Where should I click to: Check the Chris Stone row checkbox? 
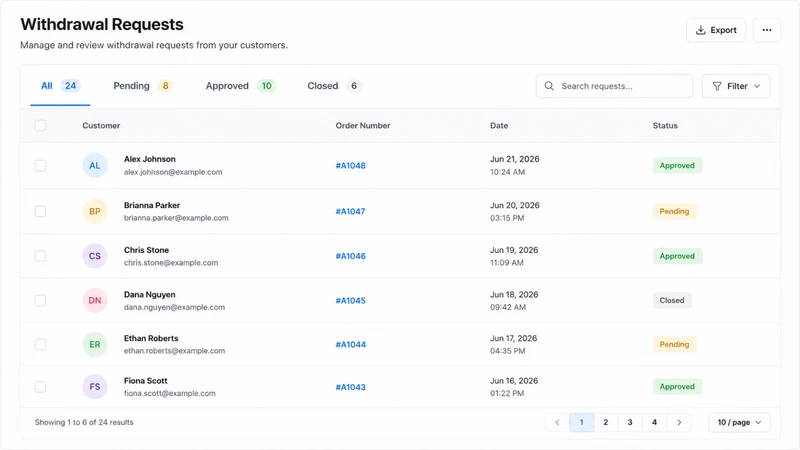click(40, 256)
